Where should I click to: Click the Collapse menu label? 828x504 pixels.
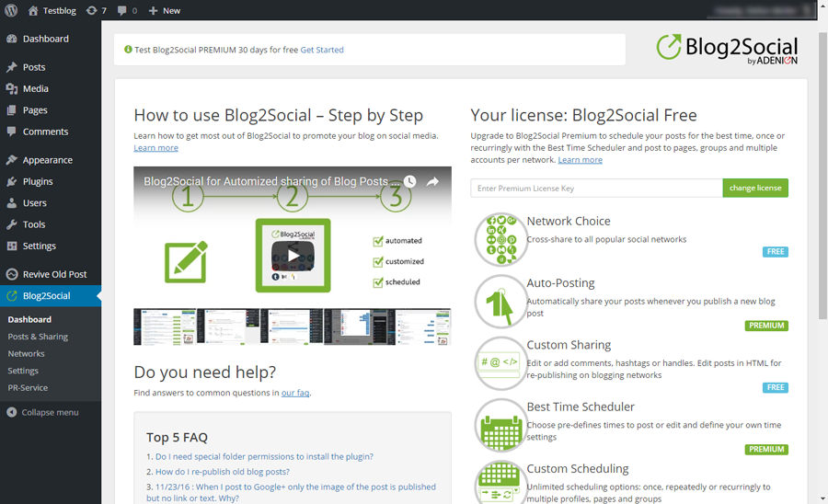[x=50, y=412]
